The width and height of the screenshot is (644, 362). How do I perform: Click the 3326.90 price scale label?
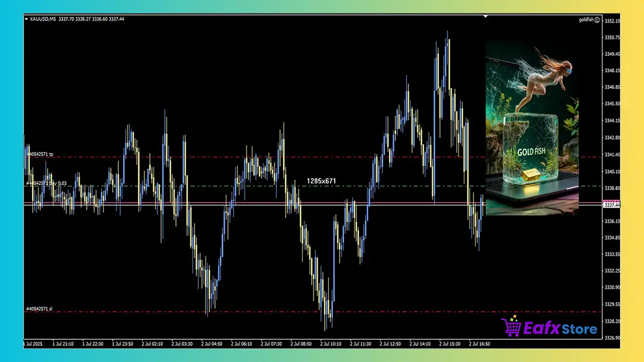click(612, 338)
